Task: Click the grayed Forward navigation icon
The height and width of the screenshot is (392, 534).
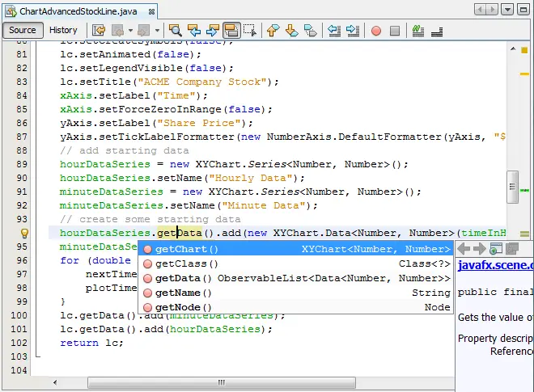Action: 143,31
